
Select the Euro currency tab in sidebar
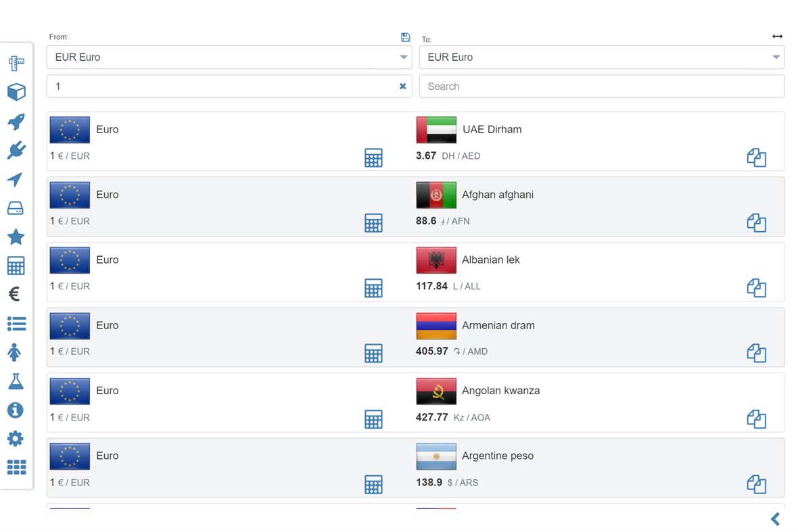pos(15,294)
